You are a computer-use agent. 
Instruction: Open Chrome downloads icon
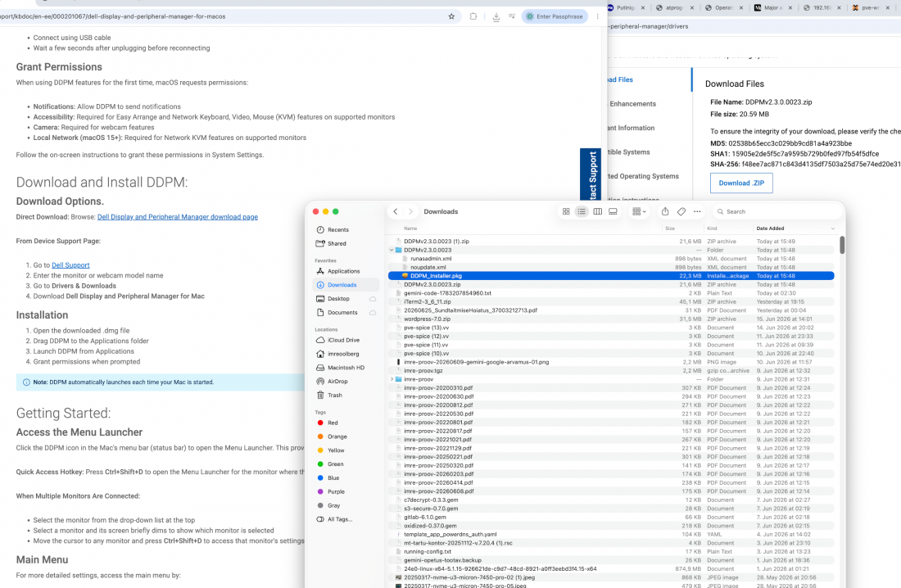pos(496,16)
